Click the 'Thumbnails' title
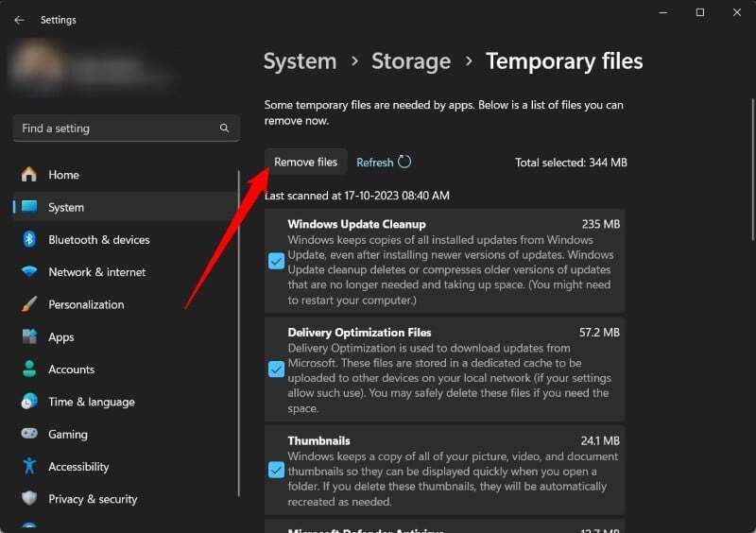Viewport: 756px width, 533px height. pos(318,441)
